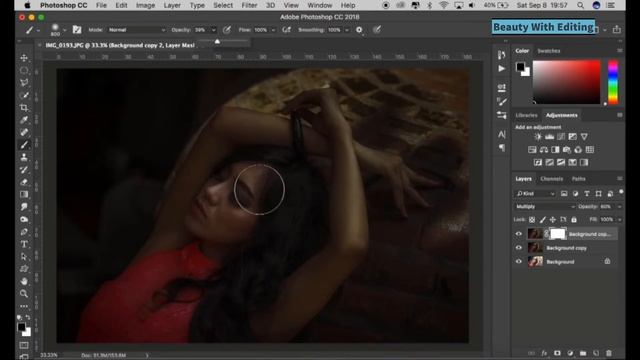Open the brush preset picker dropdown

click(64, 30)
